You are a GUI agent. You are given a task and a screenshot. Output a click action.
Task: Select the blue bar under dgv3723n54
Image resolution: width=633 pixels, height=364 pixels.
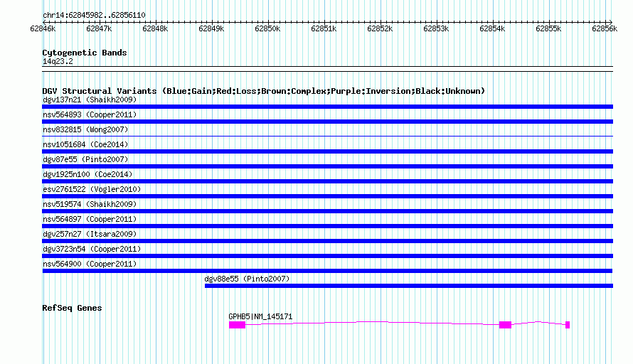[x=327, y=256]
